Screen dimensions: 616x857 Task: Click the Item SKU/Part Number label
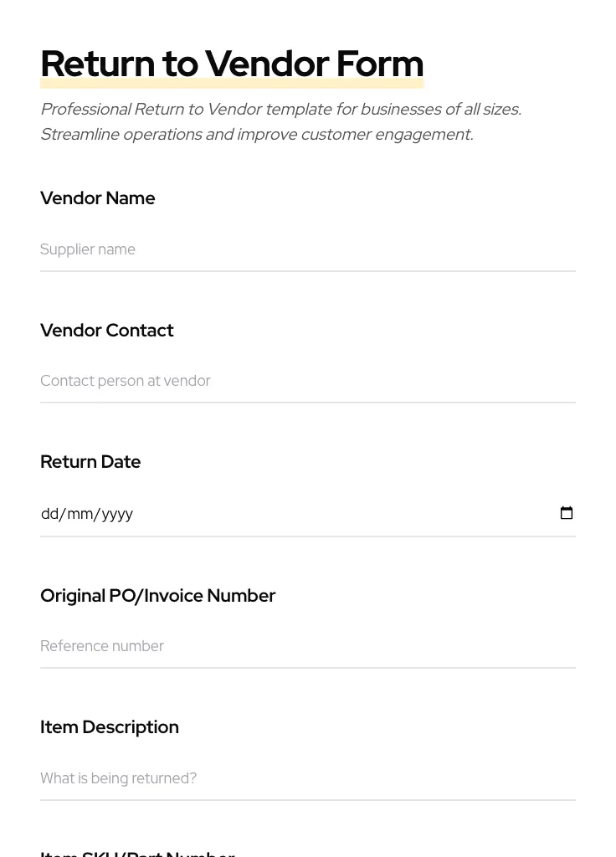tap(137, 852)
